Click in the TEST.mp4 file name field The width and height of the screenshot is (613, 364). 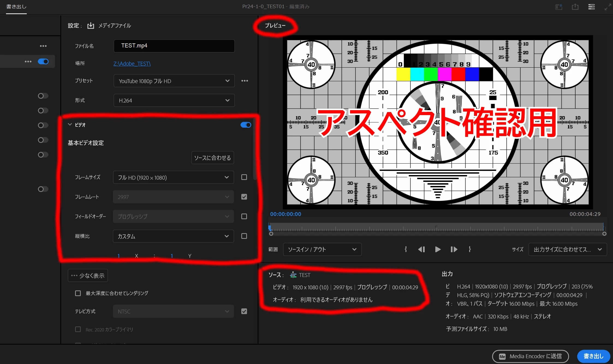pos(174,46)
